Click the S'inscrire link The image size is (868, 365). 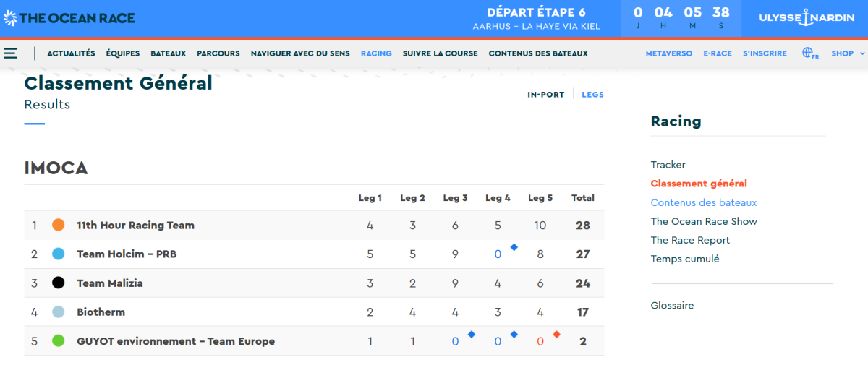(765, 53)
